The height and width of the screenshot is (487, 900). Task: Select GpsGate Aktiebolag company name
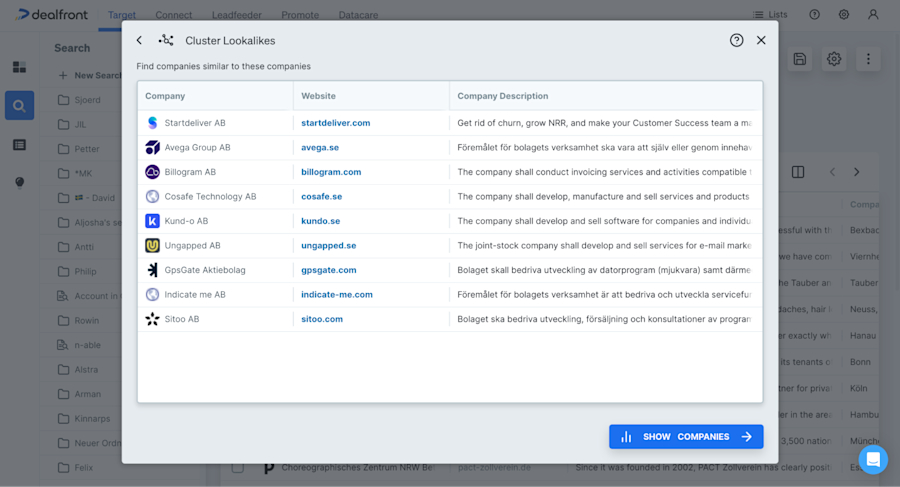pyautogui.click(x=205, y=270)
